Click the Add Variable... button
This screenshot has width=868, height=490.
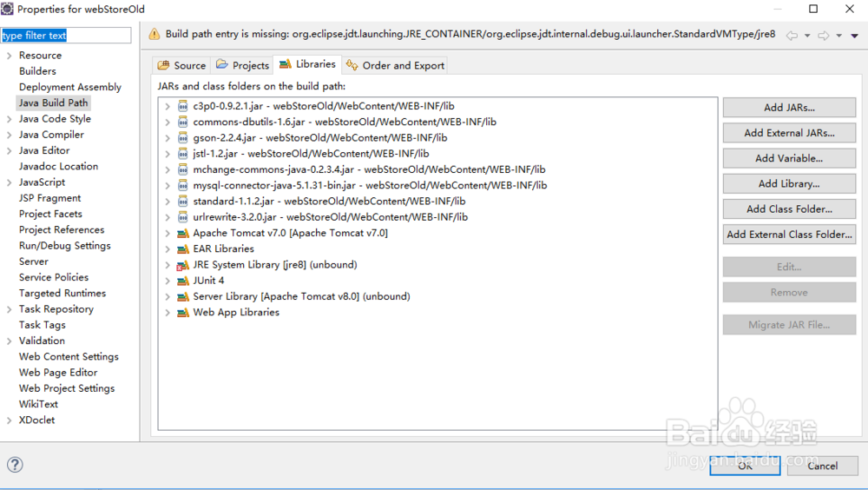click(789, 158)
